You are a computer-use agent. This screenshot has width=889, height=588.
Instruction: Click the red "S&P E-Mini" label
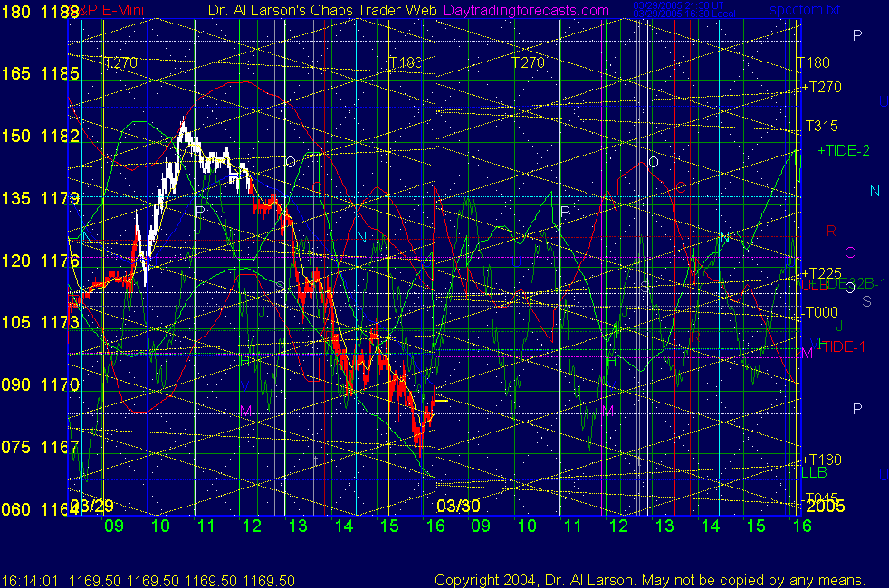coord(108,10)
